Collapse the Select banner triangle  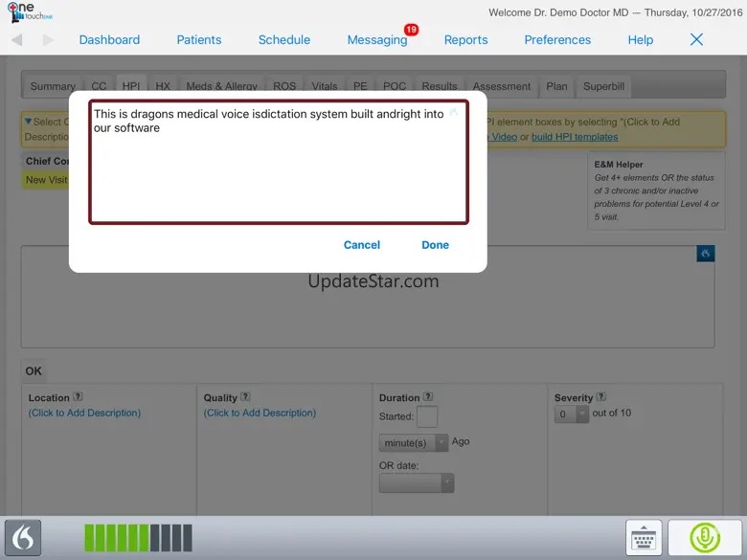28,122
